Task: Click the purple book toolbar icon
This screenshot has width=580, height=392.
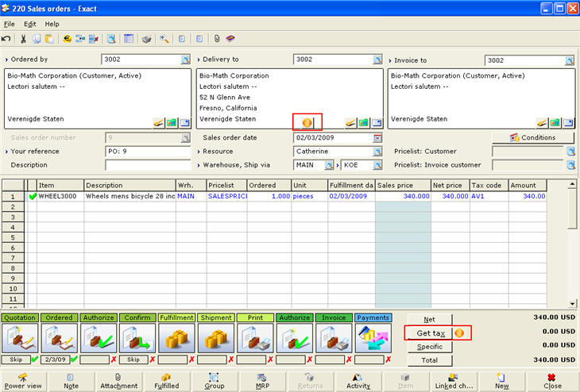Action: tap(230, 39)
